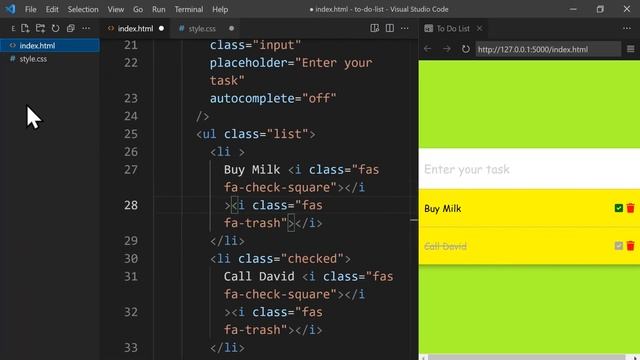Open the browser preview hamburger menu

[x=631, y=49]
